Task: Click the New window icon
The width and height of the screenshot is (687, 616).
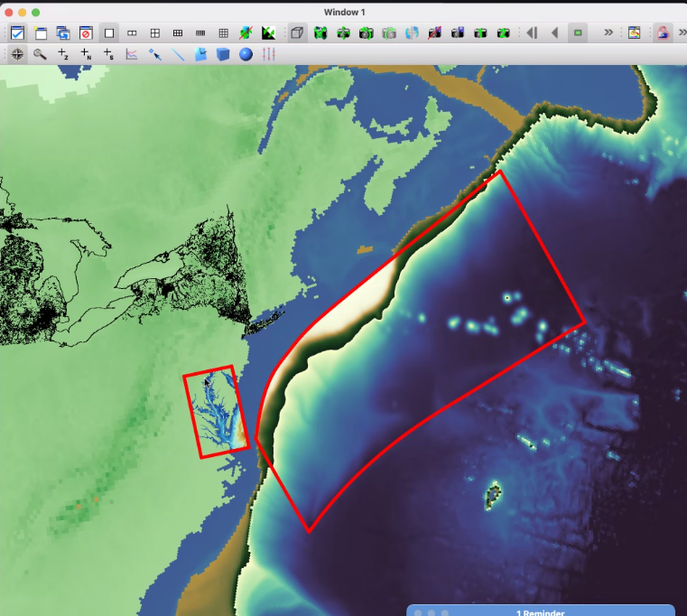Action: pos(41,33)
